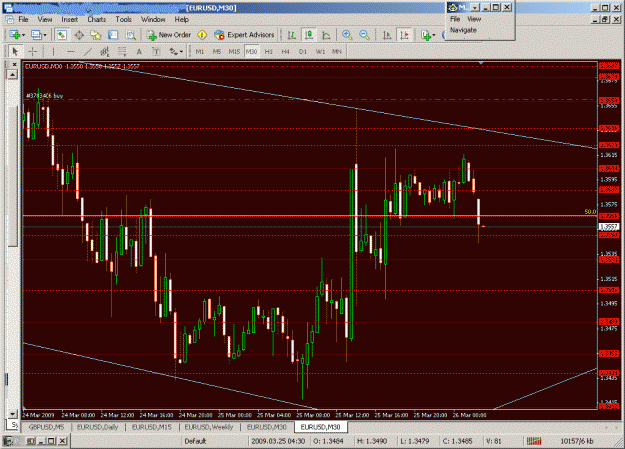625x449 pixels.
Task: Open the small floating window's dropdown button
Action: 474,7
